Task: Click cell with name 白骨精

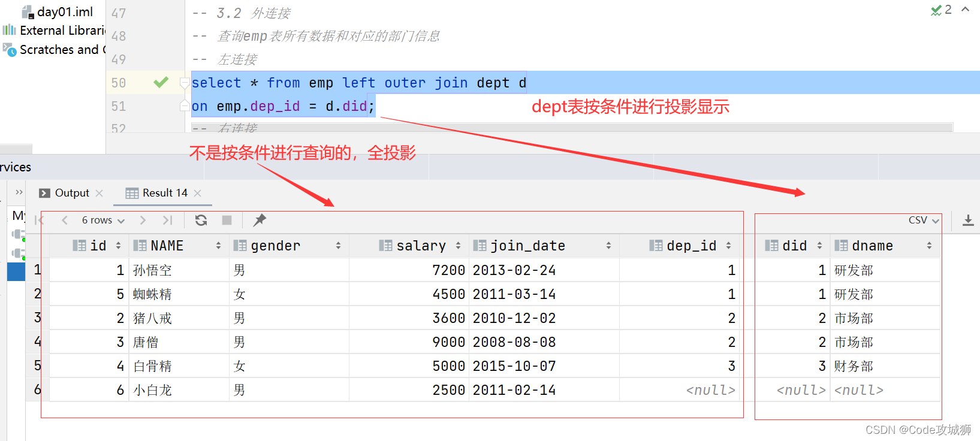Action: pos(179,366)
